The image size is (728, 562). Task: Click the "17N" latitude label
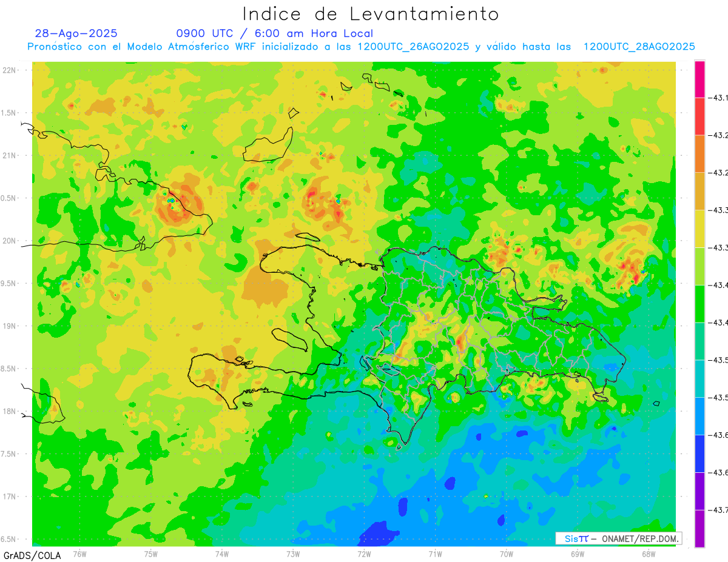[x=9, y=497]
